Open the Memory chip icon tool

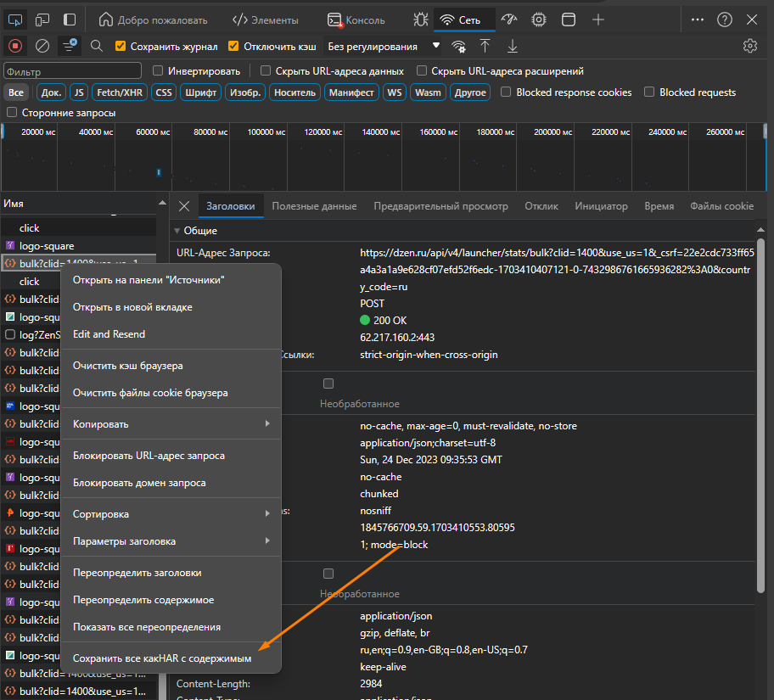[x=539, y=20]
